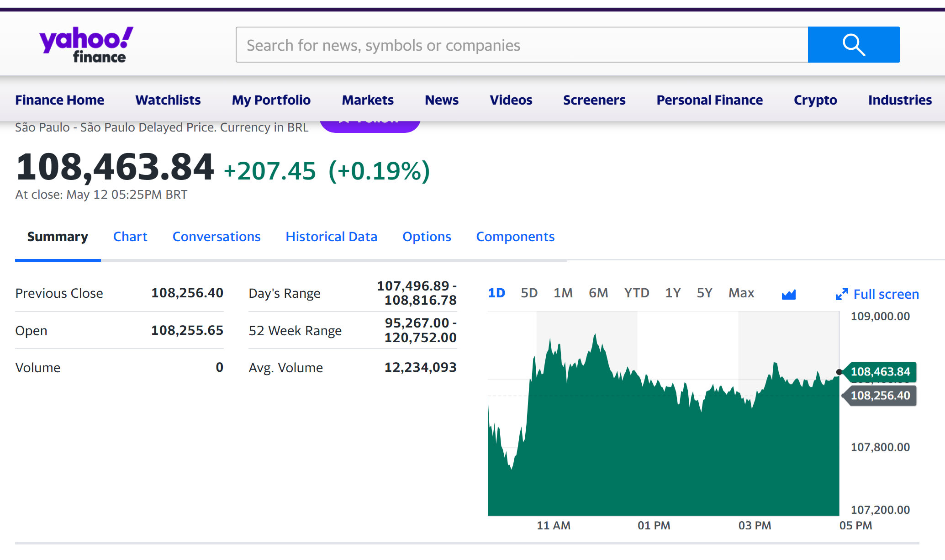This screenshot has width=945, height=560.
Task: Select the Summary tab
Action: (58, 237)
